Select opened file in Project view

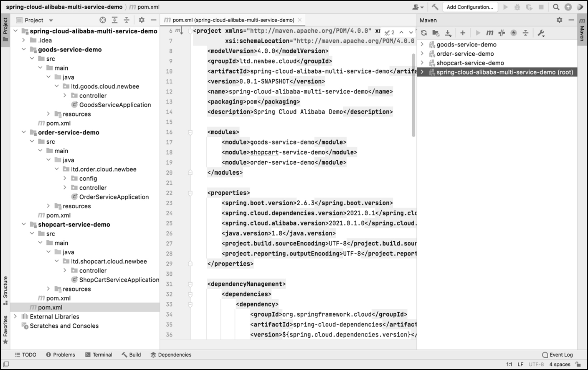coord(103,20)
